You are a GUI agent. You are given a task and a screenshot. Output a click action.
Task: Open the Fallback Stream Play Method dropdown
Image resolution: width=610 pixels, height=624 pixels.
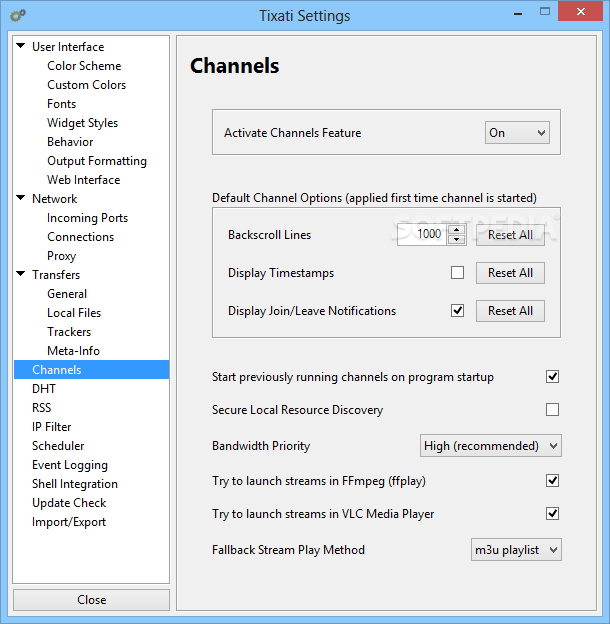(516, 550)
